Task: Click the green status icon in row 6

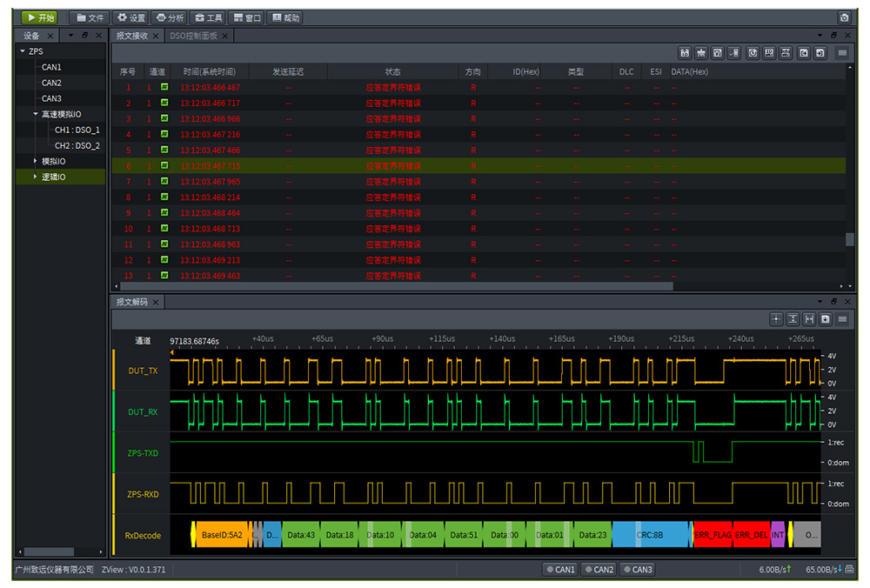Action: pyautogui.click(x=164, y=165)
